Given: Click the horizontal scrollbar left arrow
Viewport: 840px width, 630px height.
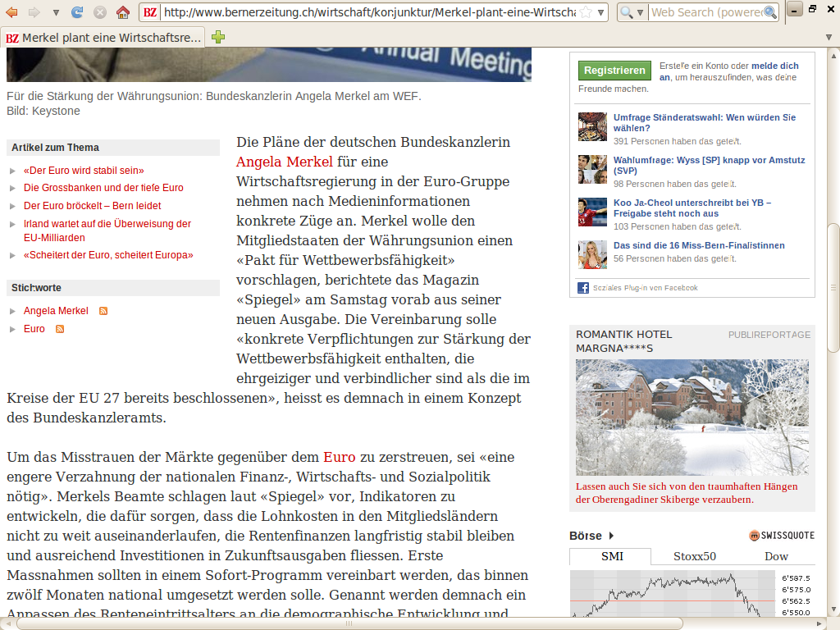Looking at the screenshot, I should (7, 623).
